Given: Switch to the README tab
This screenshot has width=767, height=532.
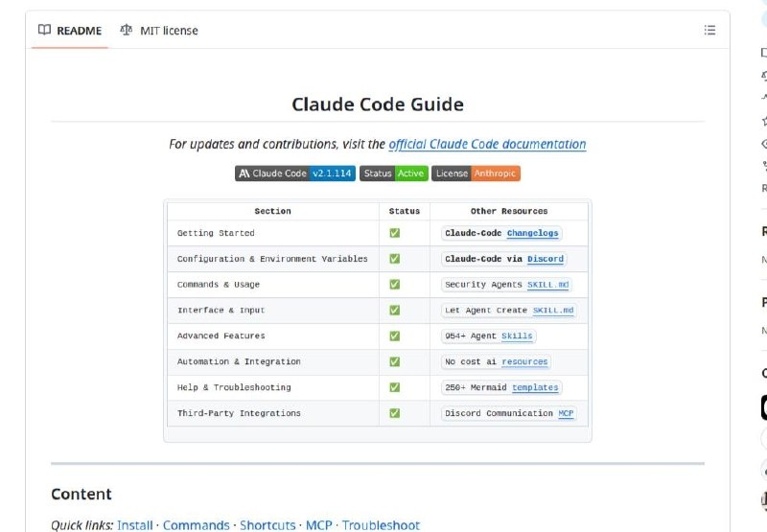Looking at the screenshot, I should 69,31.
